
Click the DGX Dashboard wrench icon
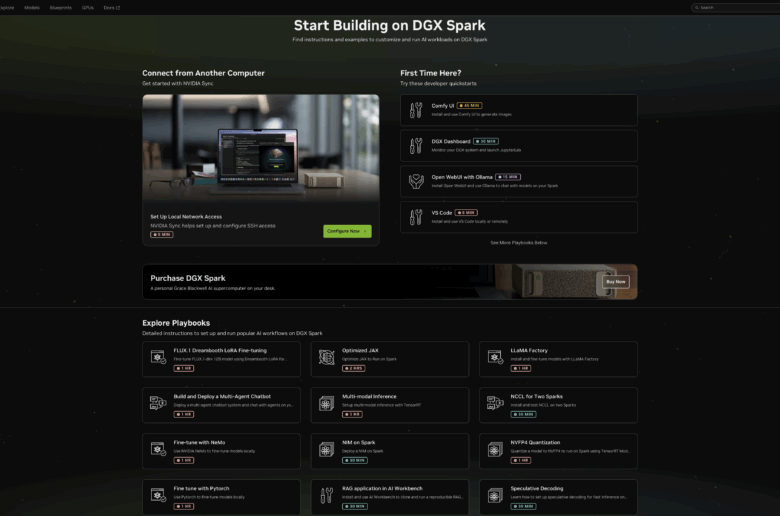(416, 146)
